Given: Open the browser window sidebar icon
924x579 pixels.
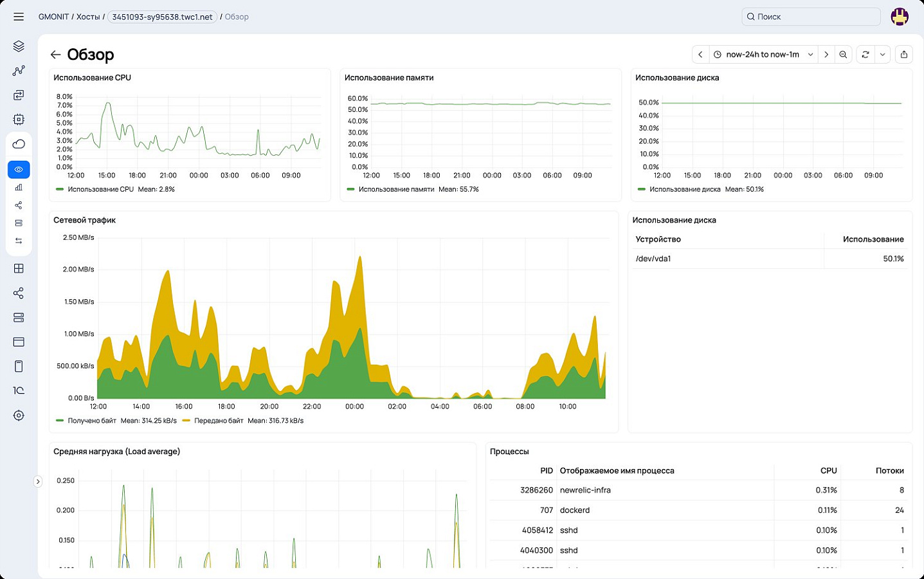Looking at the screenshot, I should click(19, 342).
